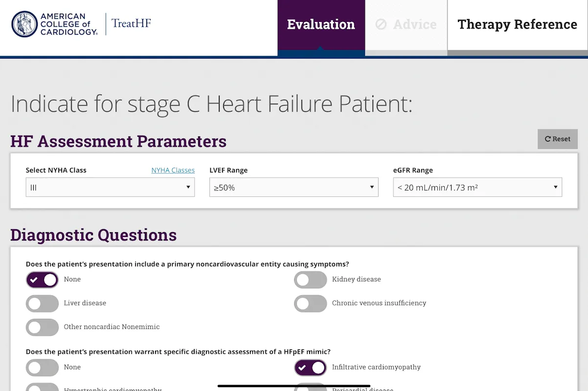Enable the Chronic venous insufficiency toggle
This screenshot has height=391, width=588.
pyautogui.click(x=310, y=304)
